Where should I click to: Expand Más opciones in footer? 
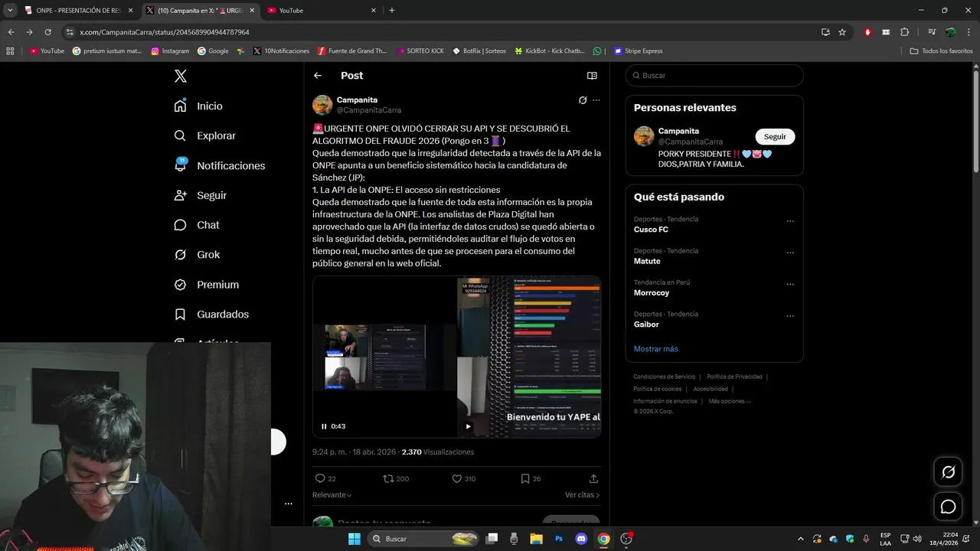(x=729, y=401)
